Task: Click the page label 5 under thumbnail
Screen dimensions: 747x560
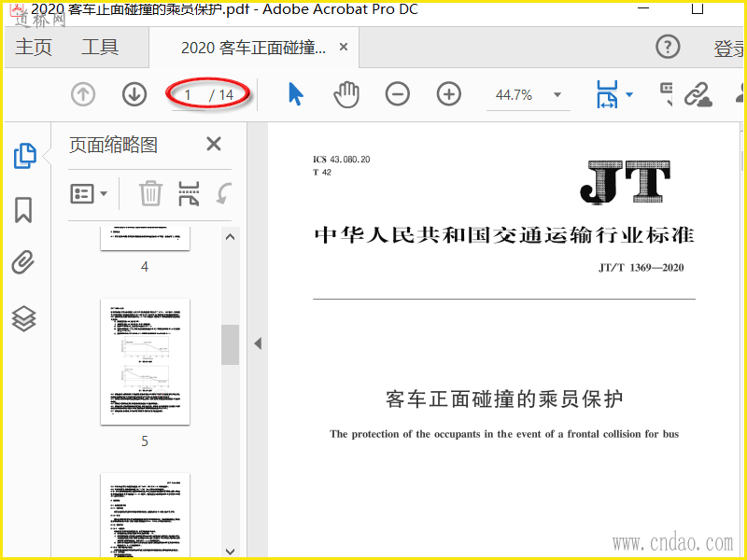Action: point(145,441)
